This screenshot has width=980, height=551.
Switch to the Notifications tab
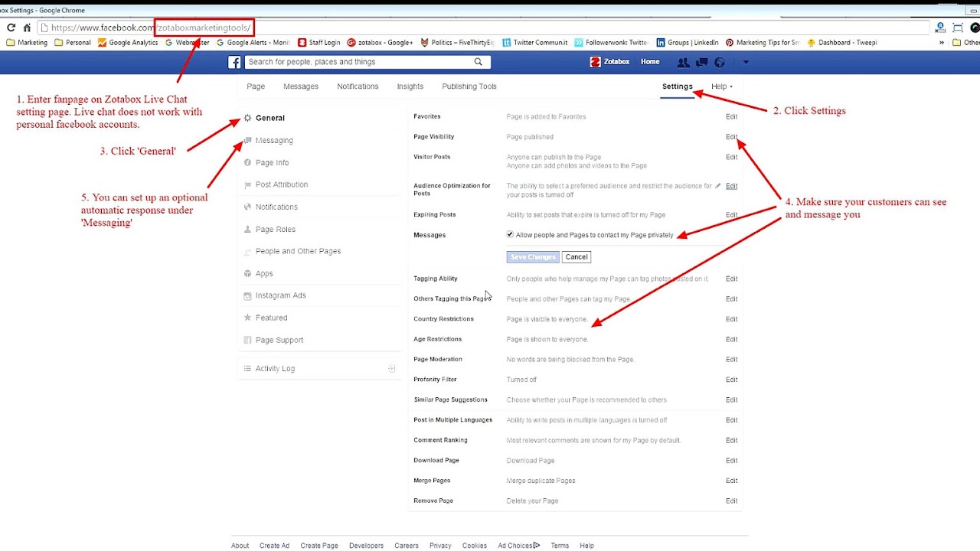pos(358,86)
